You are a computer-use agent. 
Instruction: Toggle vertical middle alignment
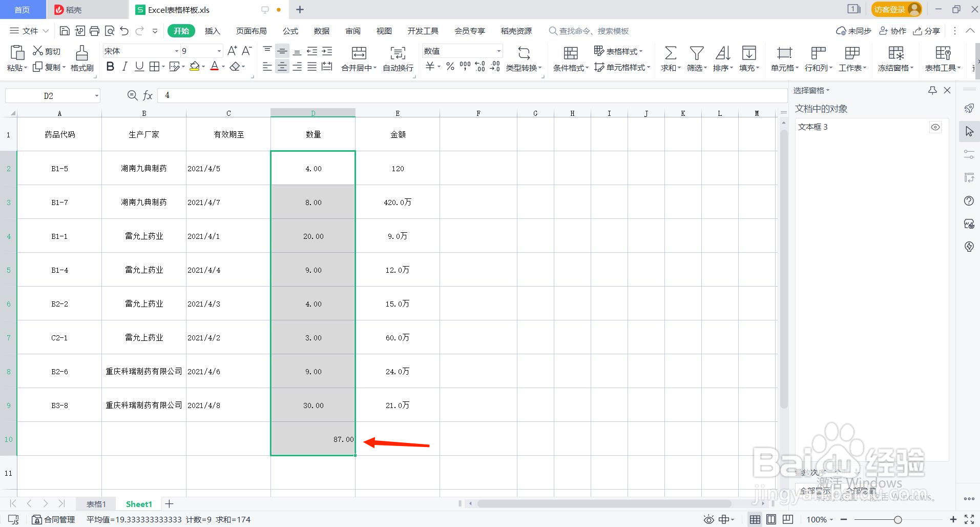pyautogui.click(x=282, y=51)
